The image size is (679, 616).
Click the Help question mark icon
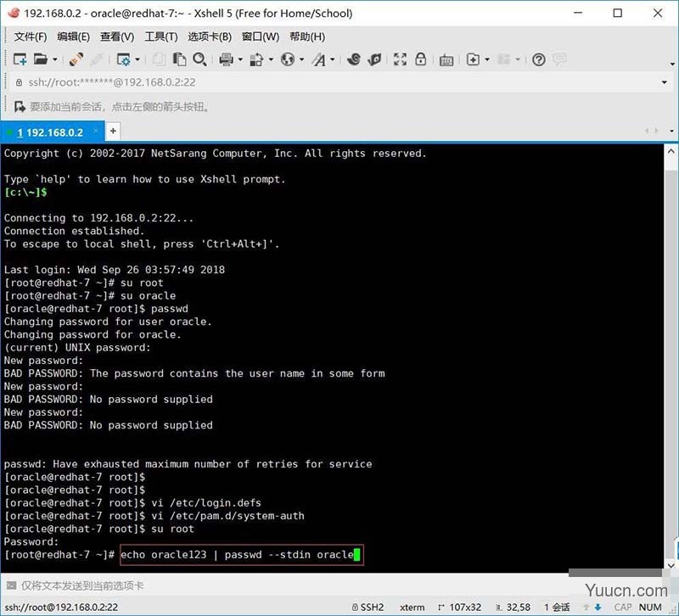(x=539, y=59)
